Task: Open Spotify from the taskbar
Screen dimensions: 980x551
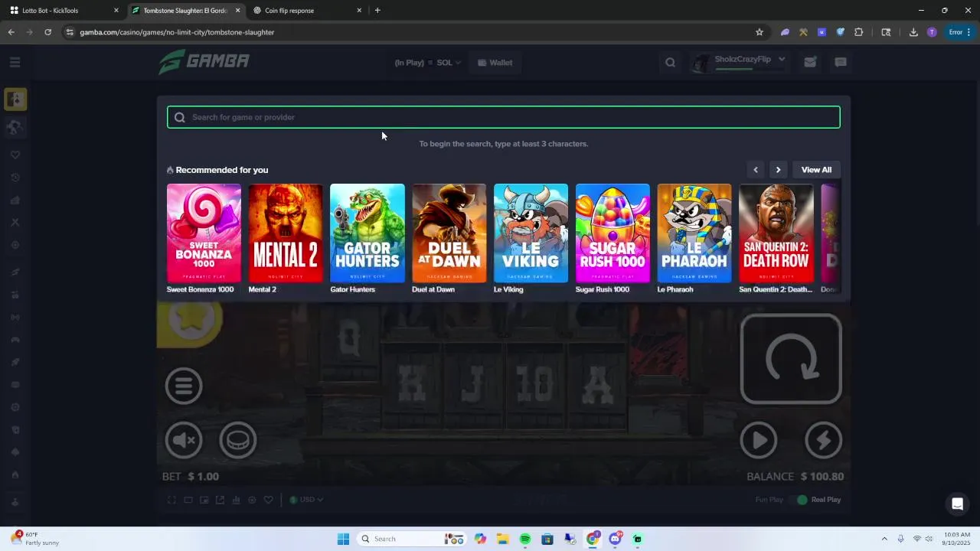Action: (525, 539)
